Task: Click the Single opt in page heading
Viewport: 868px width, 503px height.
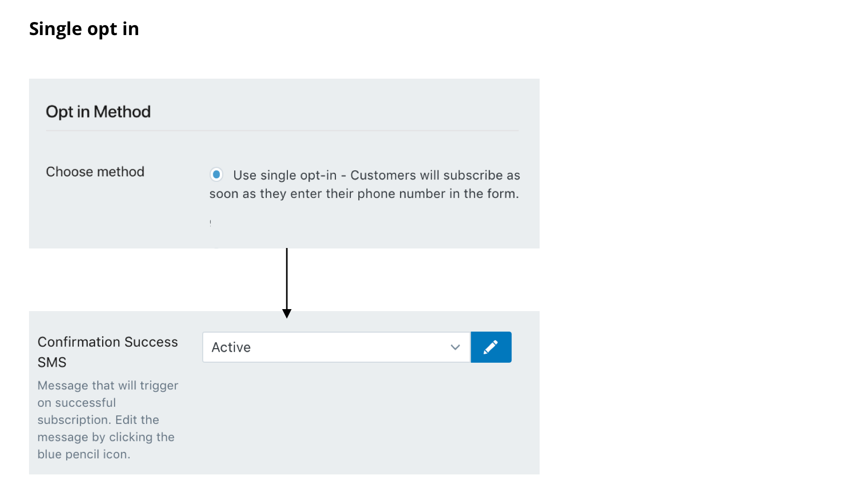Action: [84, 29]
